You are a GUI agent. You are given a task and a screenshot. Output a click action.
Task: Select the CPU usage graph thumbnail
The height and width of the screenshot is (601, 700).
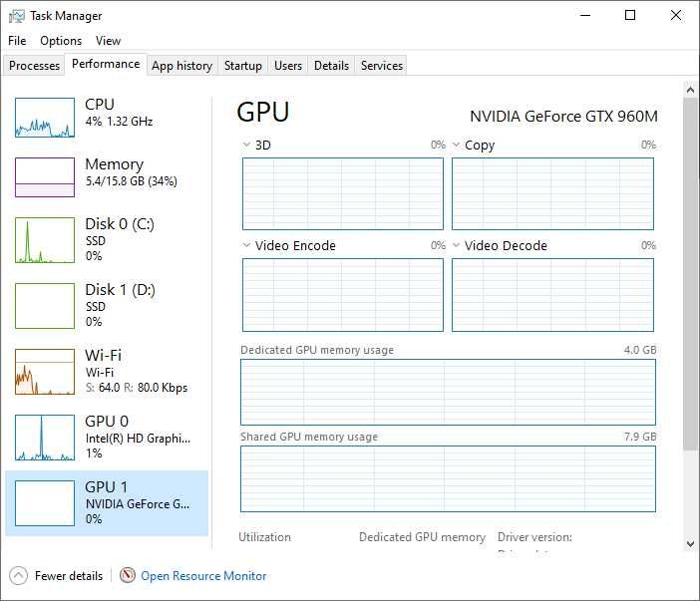point(45,118)
